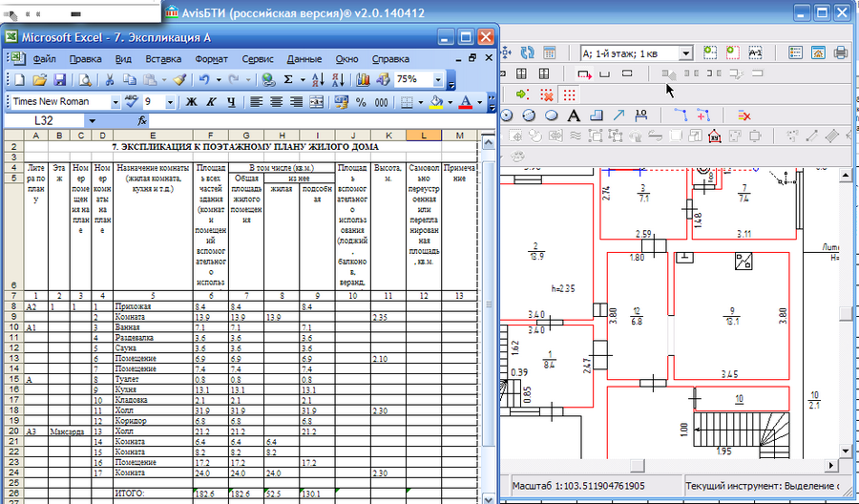This screenshot has width=859, height=504.
Task: Click the Copy icon in Excel toolbar
Action: click(x=129, y=80)
